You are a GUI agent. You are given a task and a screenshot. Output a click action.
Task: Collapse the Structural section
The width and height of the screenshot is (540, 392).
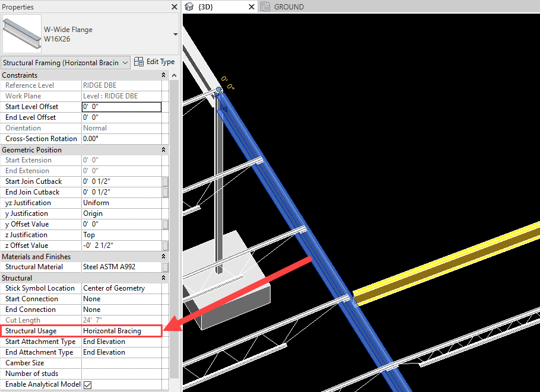click(163, 278)
